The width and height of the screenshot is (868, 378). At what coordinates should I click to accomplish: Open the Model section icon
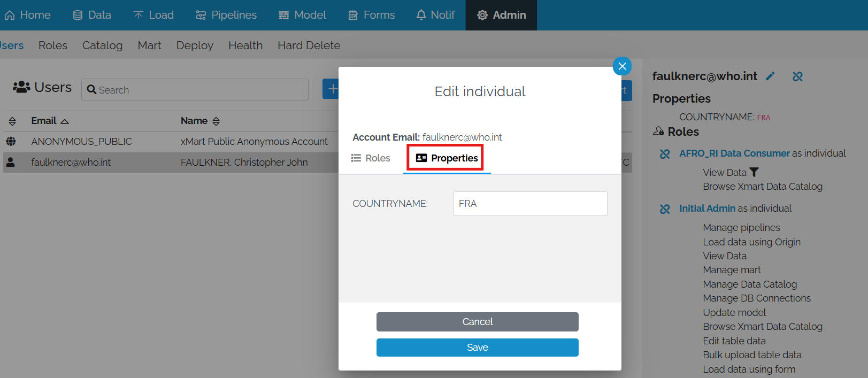pyautogui.click(x=283, y=14)
